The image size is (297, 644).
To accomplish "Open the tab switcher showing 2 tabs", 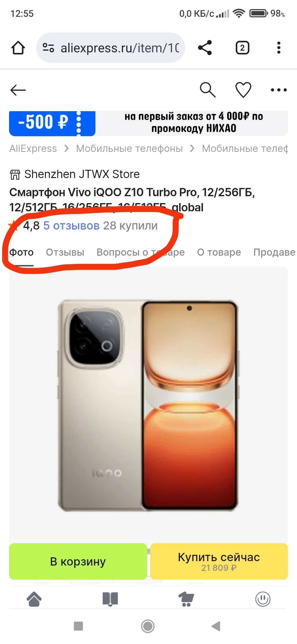I will pyautogui.click(x=242, y=48).
